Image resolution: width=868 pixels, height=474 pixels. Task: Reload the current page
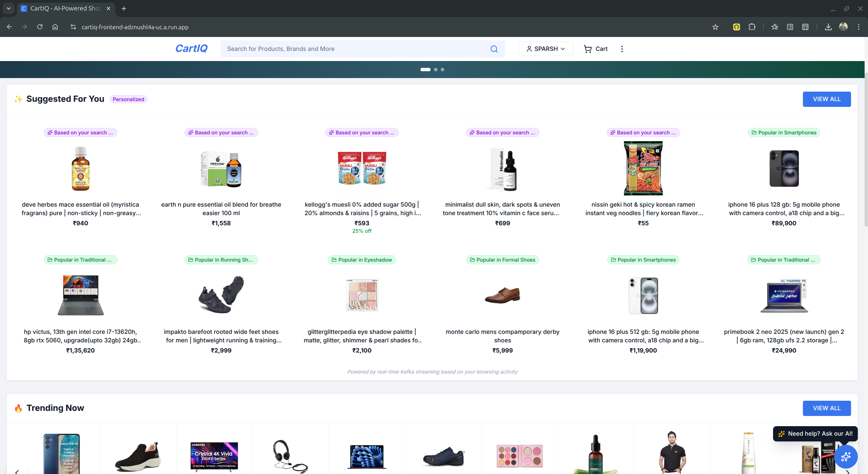tap(40, 27)
